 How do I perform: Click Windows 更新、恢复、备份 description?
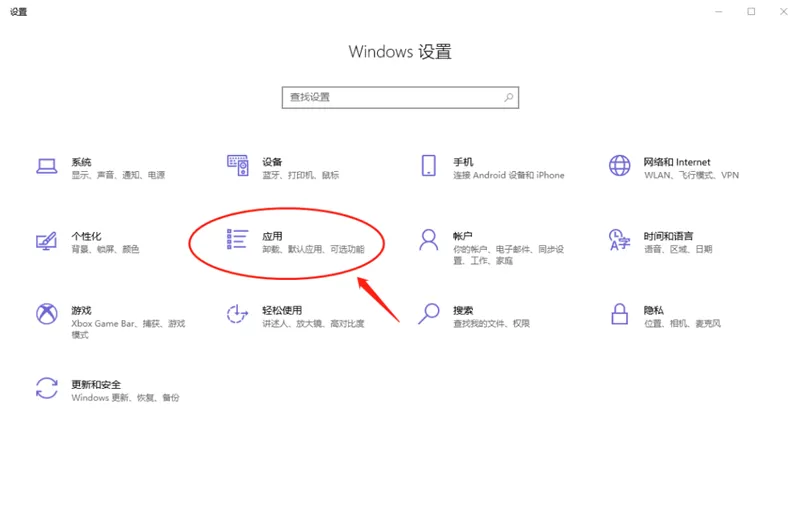click(x=126, y=398)
